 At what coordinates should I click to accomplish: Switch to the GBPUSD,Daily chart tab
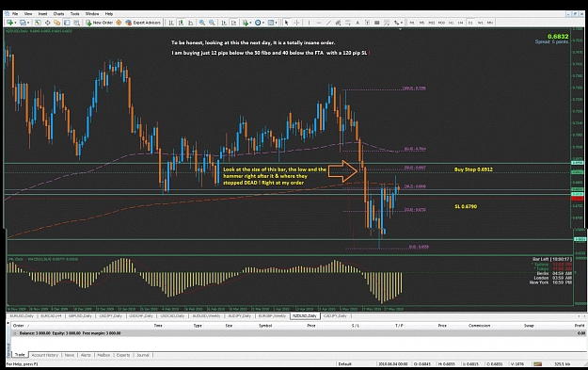pos(80,316)
